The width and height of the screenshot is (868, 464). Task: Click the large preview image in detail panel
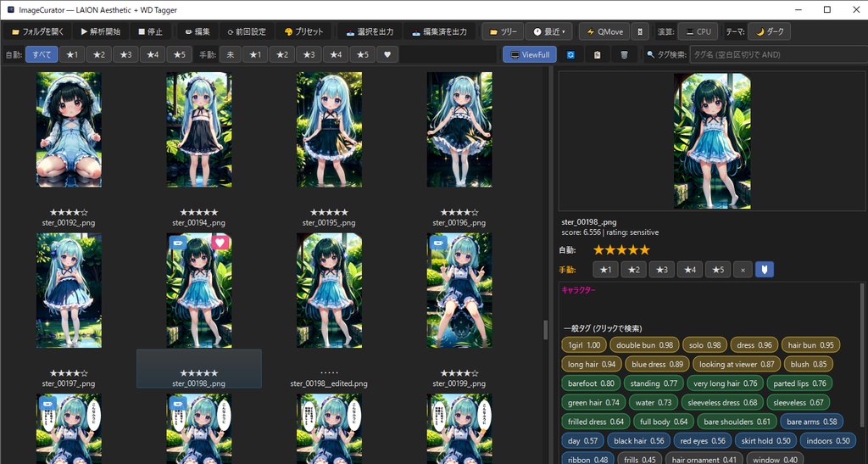pos(712,141)
